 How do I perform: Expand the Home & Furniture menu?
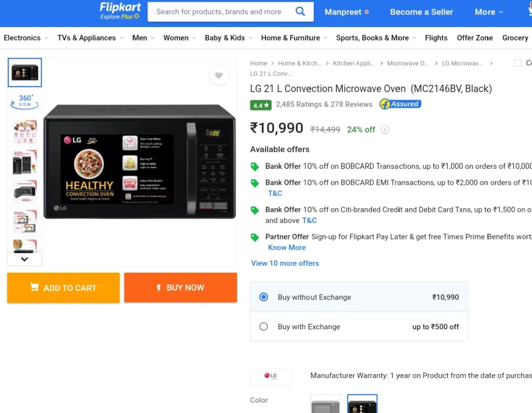point(294,38)
